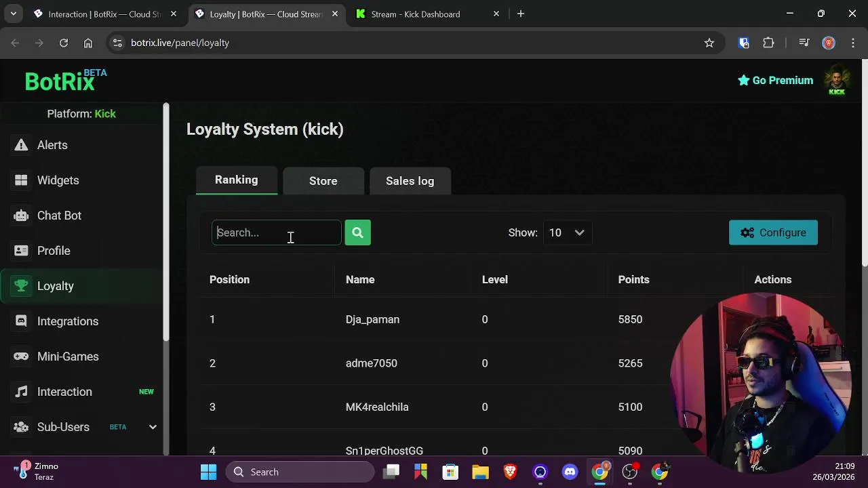Viewport: 868px width, 488px height.
Task: Open the tab search dropdown arrow
Action: point(14,14)
